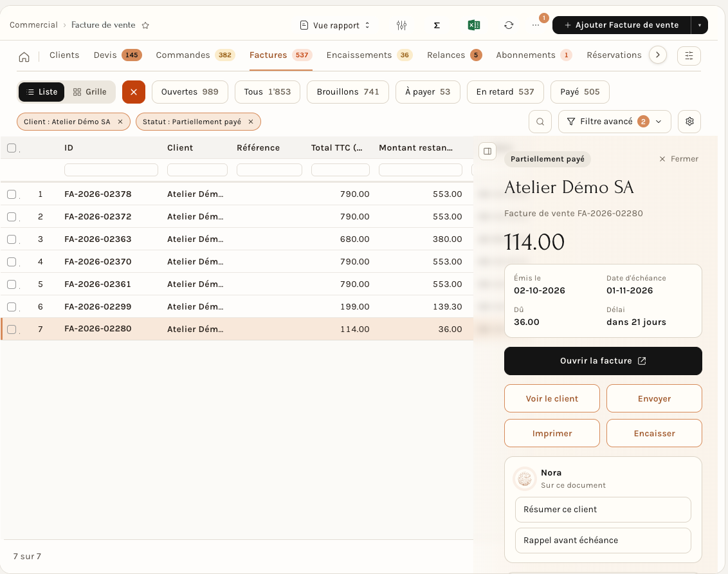Viewport: 728px width, 574px height.
Task: Open the search magnifier icon
Action: coord(540,122)
